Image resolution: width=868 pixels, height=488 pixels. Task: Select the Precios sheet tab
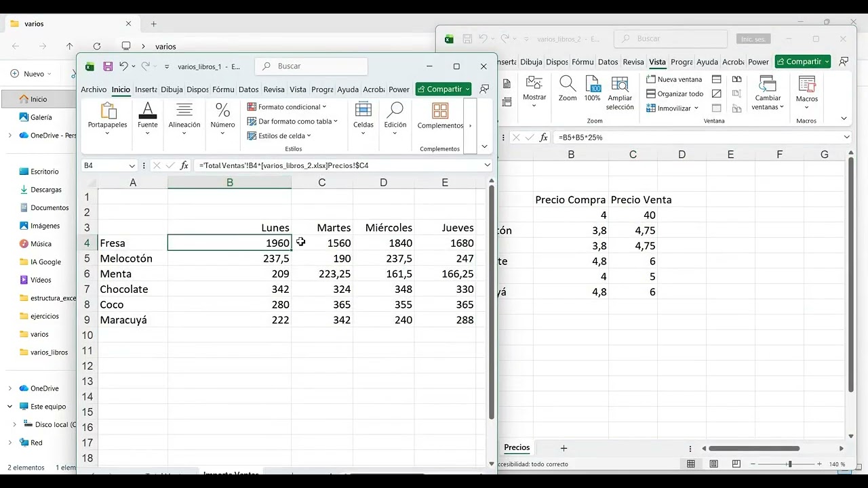[x=517, y=447]
